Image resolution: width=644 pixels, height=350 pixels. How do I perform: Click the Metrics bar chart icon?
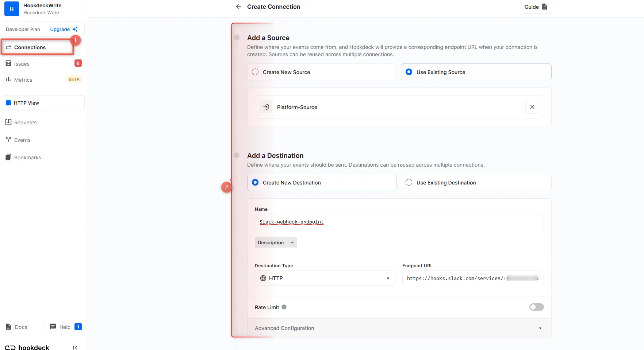tap(8, 79)
